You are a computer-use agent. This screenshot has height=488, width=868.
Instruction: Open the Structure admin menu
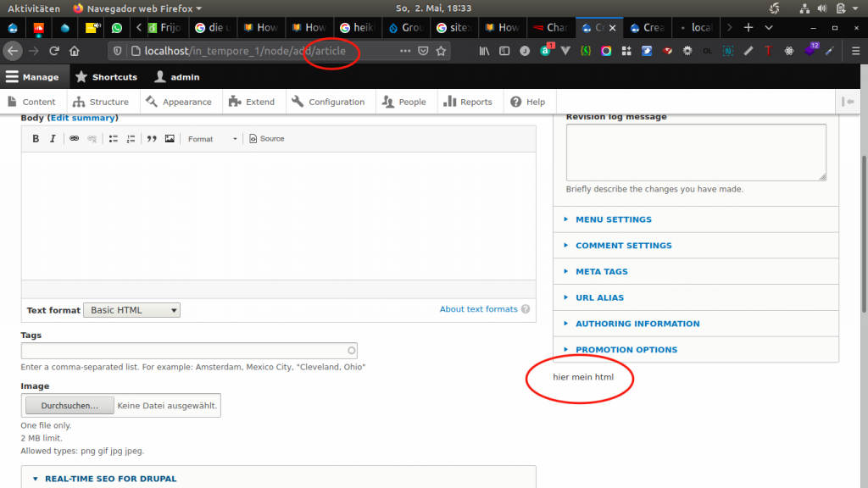(x=101, y=102)
